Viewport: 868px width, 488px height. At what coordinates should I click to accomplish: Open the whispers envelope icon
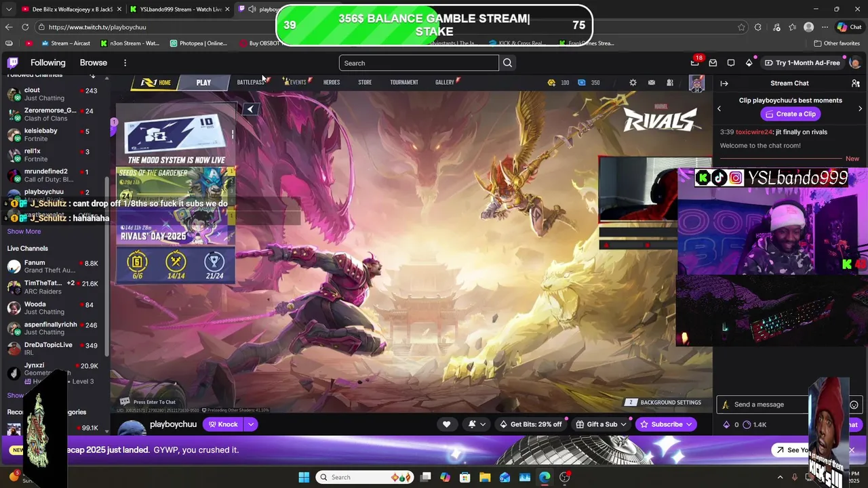(713, 63)
